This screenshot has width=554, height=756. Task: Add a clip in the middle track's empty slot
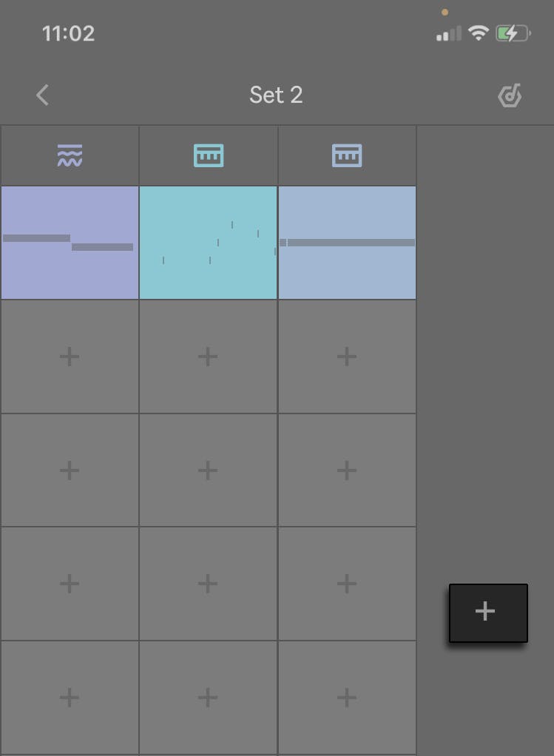tap(208, 357)
